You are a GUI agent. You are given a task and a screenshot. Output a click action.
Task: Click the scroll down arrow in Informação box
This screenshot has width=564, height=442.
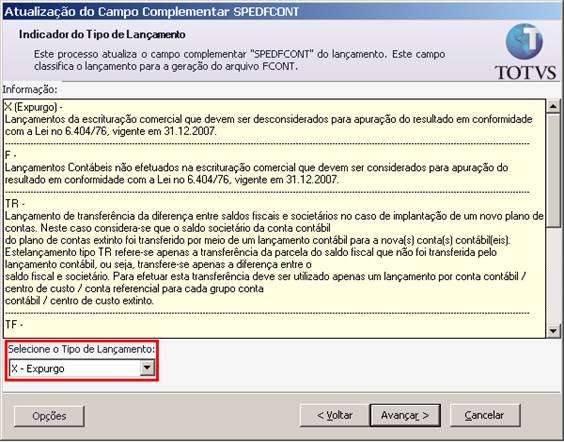(553, 331)
